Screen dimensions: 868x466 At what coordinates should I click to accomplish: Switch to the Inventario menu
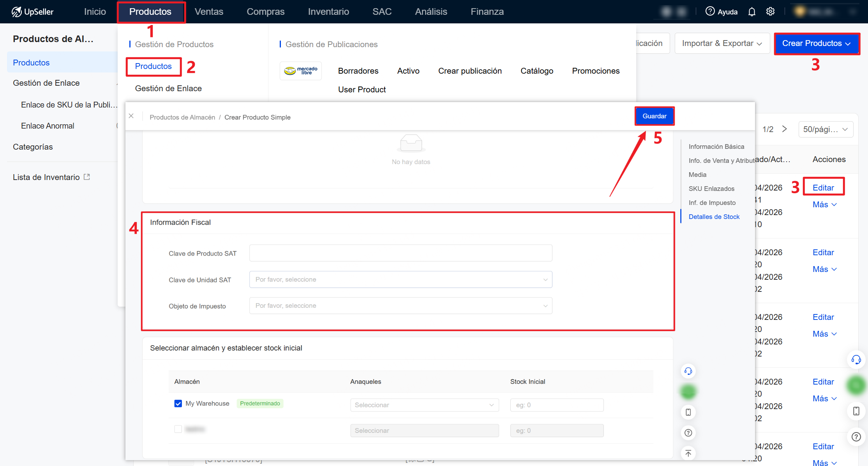click(328, 11)
